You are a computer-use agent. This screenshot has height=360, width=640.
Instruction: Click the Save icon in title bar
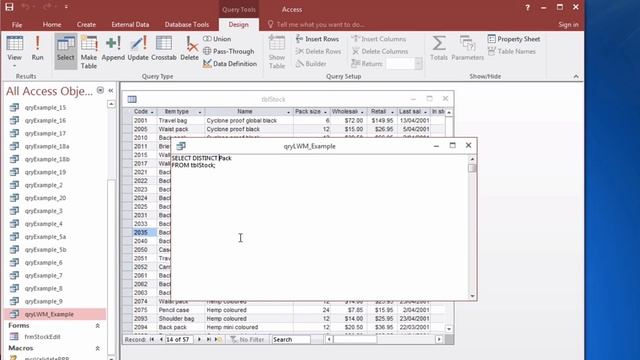9,7
